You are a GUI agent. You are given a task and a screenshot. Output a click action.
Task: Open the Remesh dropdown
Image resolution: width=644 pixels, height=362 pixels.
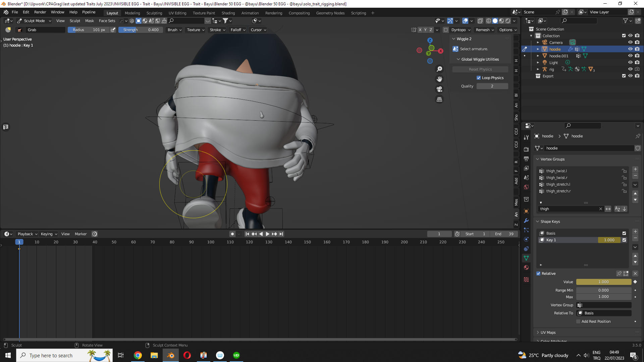(485, 30)
